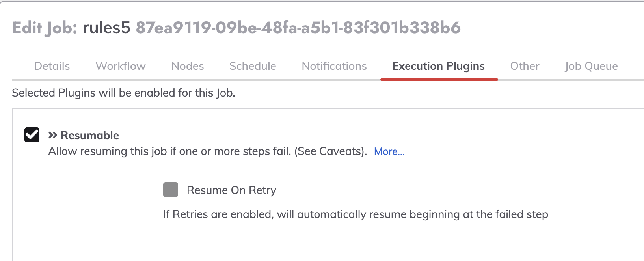Image resolution: width=644 pixels, height=261 pixels.
Task: Toggle the Resumable plugin checkbox
Action: pos(32,135)
